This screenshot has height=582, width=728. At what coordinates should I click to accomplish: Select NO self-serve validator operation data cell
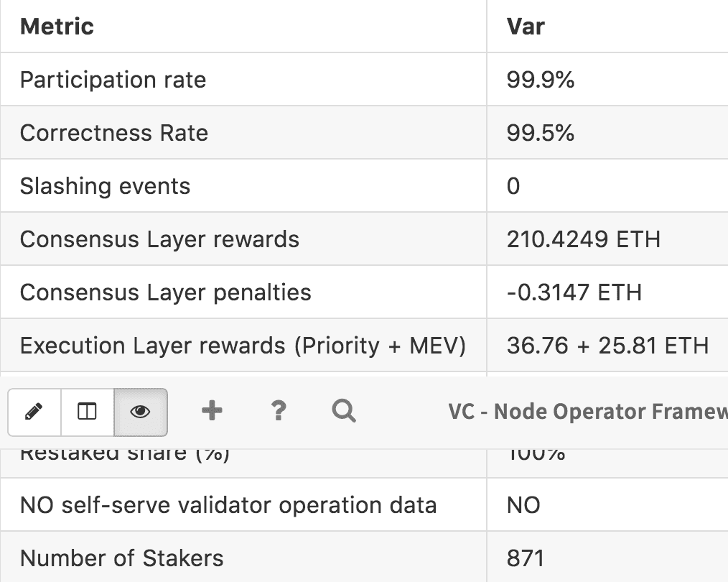[228, 505]
